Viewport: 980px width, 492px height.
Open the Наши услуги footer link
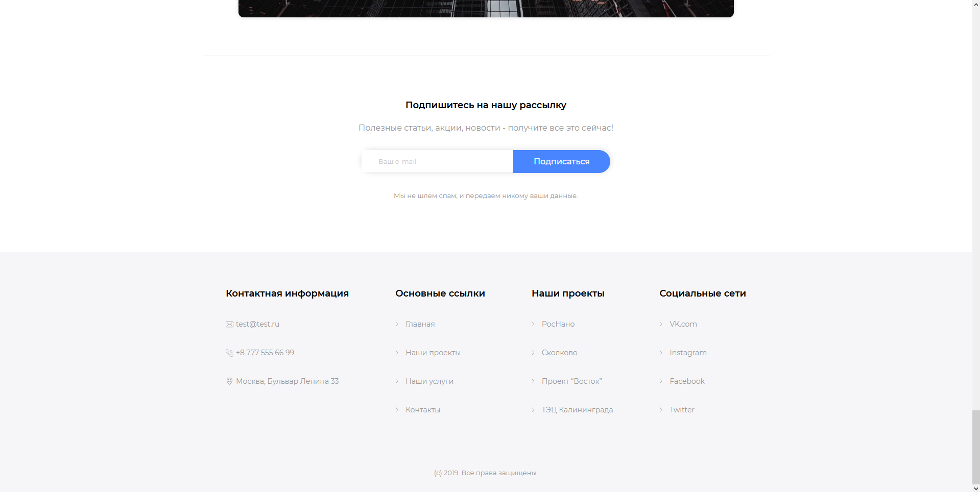429,381
